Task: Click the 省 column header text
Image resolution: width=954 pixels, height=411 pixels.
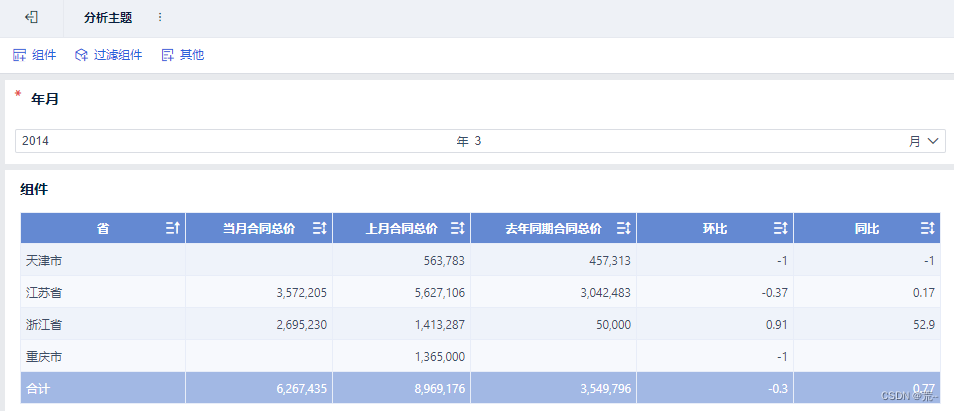Action: pyautogui.click(x=103, y=229)
